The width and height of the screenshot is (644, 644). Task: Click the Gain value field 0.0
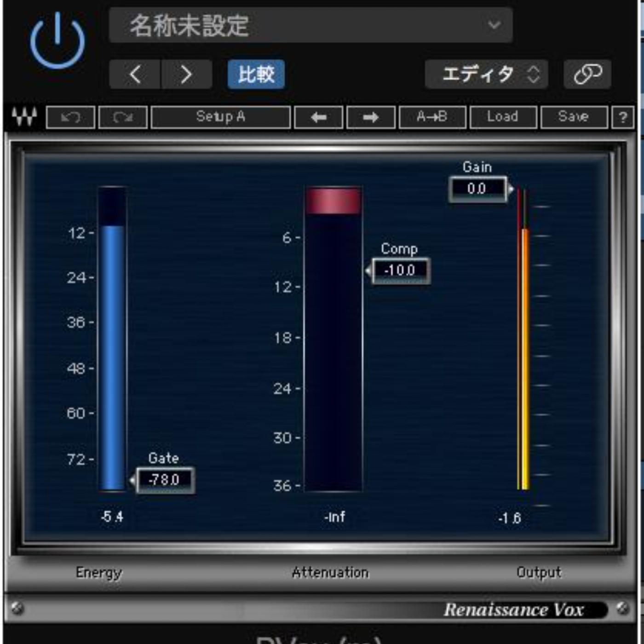[x=477, y=189]
